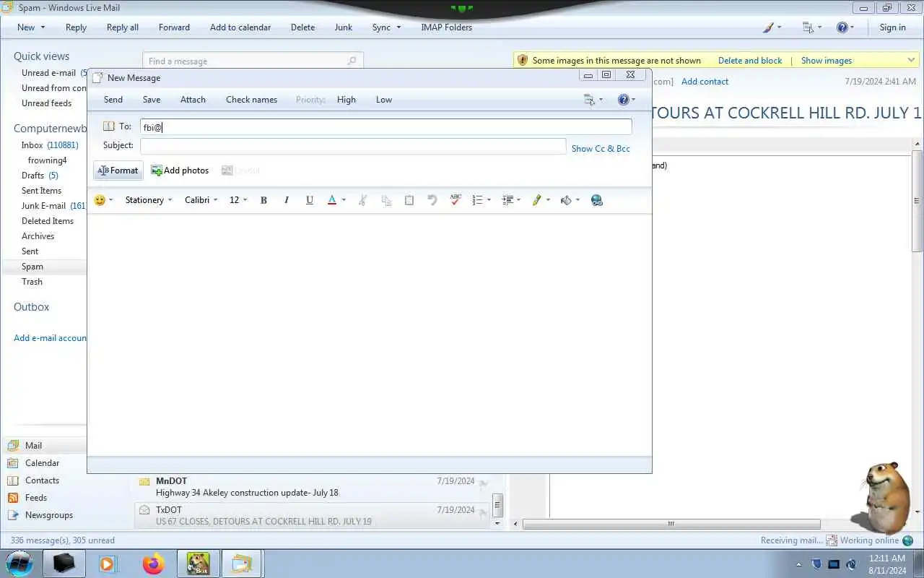The image size is (924, 578).
Task: Open address book icon next to To
Action: click(x=109, y=126)
